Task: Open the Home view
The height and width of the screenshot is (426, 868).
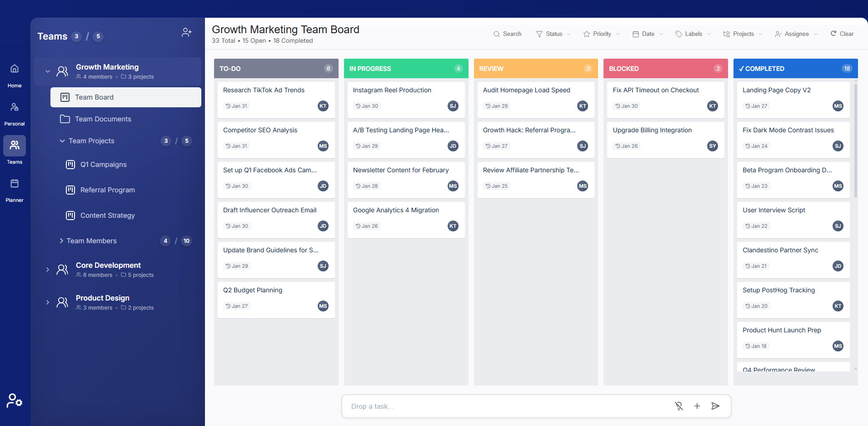Action: [15, 73]
